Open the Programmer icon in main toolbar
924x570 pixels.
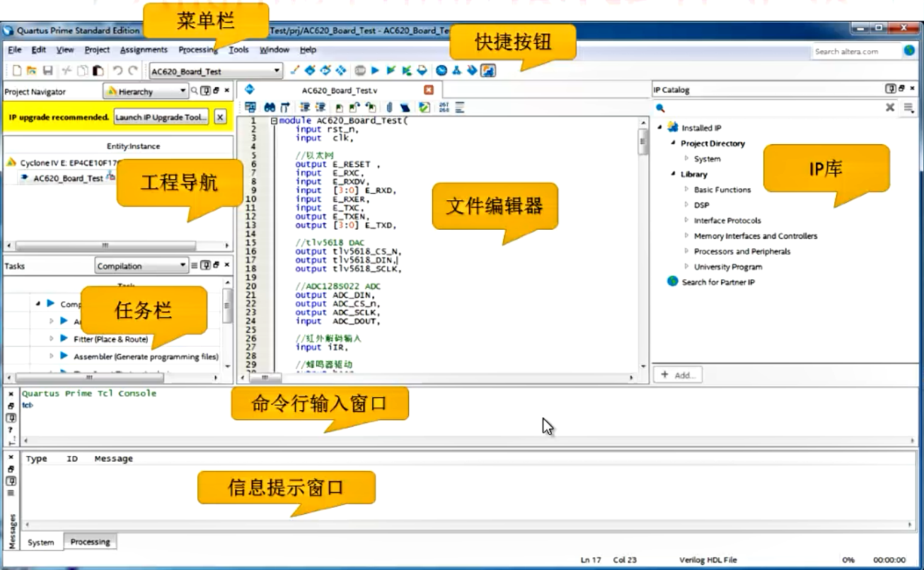472,71
